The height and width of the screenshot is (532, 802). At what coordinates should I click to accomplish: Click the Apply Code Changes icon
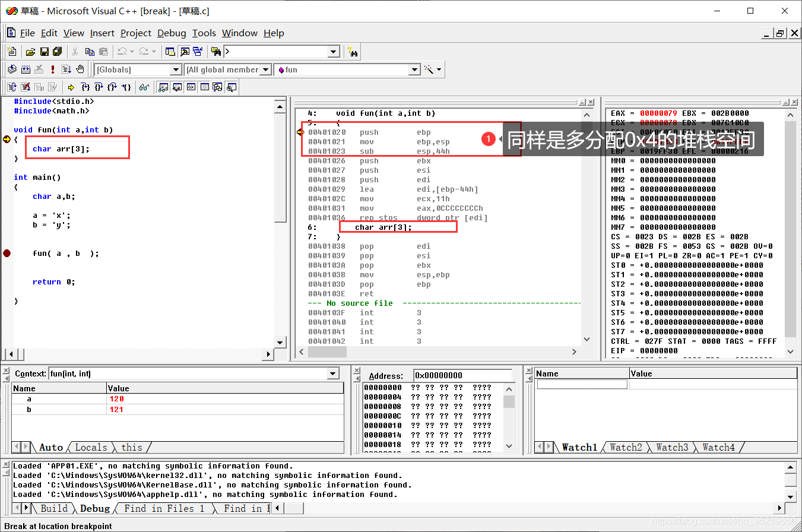(x=52, y=87)
